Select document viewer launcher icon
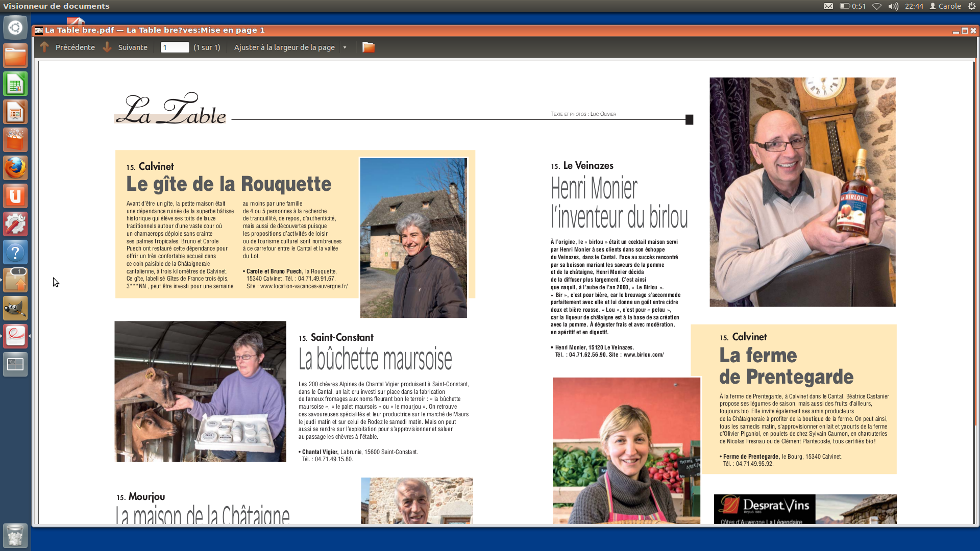Image resolution: width=980 pixels, height=551 pixels. 15,336
